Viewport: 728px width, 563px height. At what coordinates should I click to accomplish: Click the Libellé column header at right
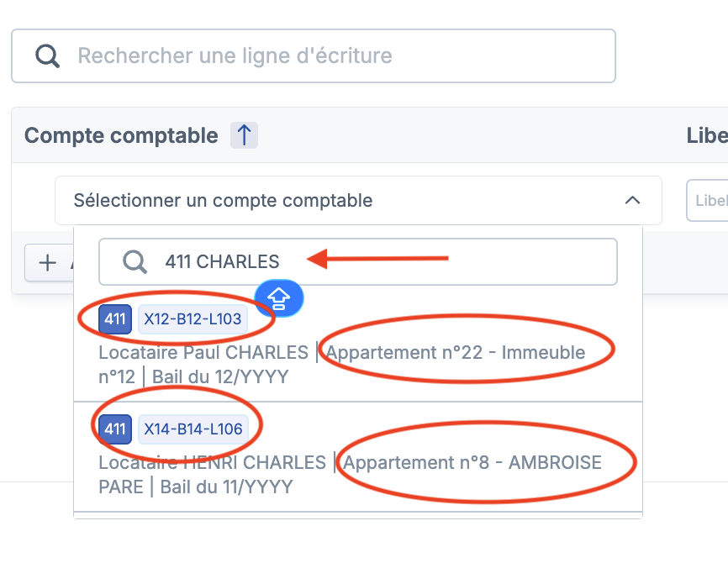coord(706,135)
